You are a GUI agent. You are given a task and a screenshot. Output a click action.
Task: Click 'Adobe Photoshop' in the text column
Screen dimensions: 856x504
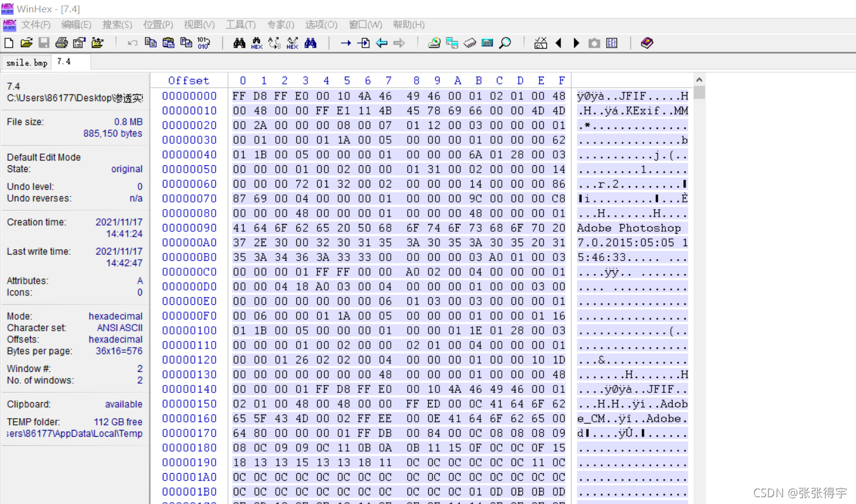[629, 228]
